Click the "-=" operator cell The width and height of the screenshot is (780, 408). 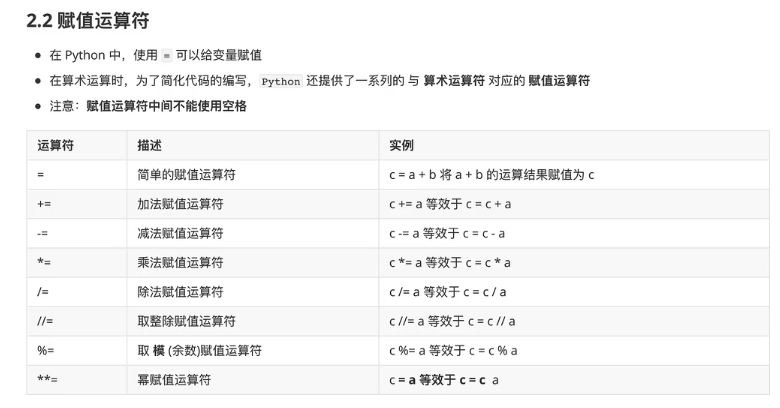[x=43, y=233]
